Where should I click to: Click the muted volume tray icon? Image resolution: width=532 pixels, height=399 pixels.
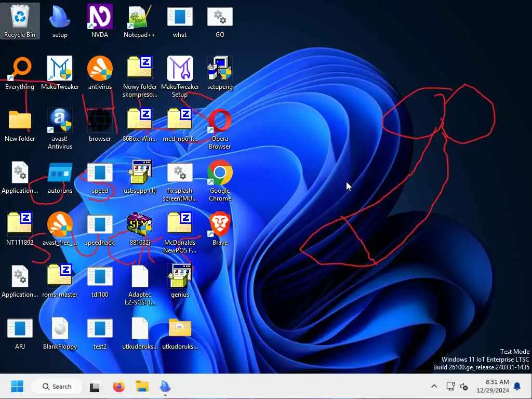[x=464, y=387]
